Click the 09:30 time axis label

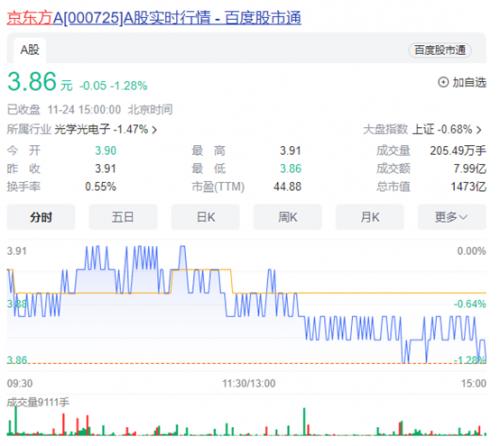pos(20,383)
